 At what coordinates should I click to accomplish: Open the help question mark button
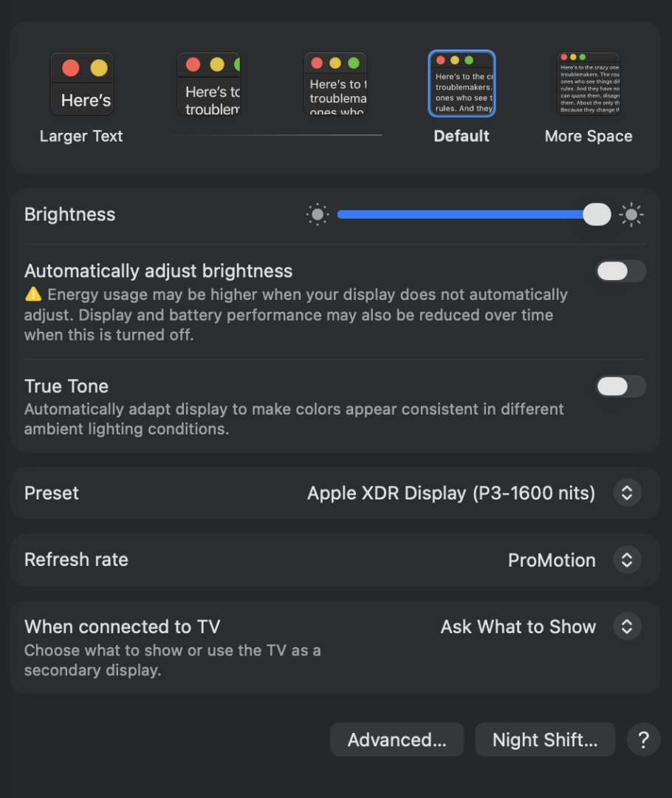coord(643,740)
